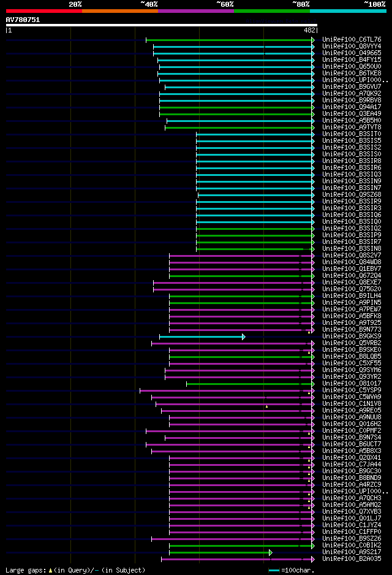Select the UniRef100_Q3EA49 label
The height and width of the screenshot is (575, 392).
click(352, 113)
